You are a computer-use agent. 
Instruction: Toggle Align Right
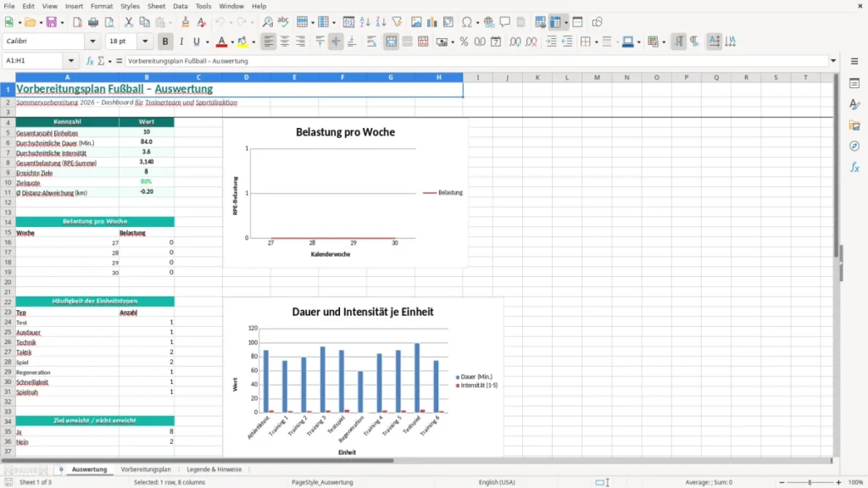pos(301,42)
